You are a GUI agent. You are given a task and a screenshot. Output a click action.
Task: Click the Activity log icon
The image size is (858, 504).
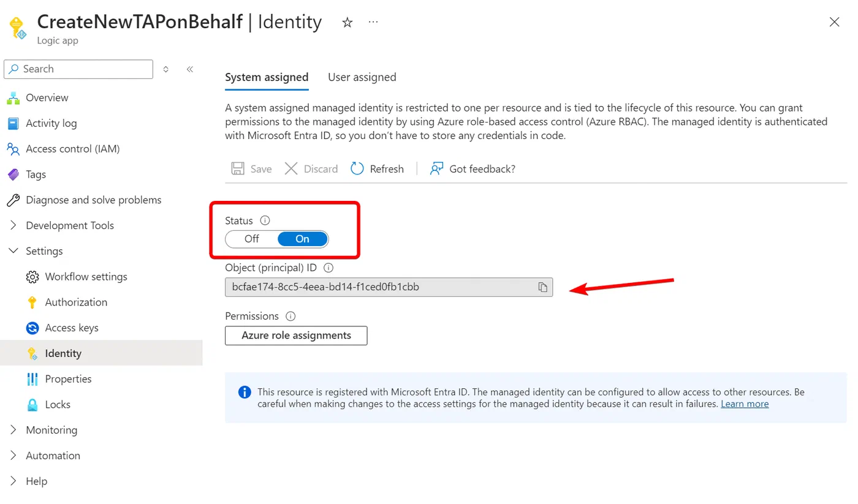tap(13, 123)
